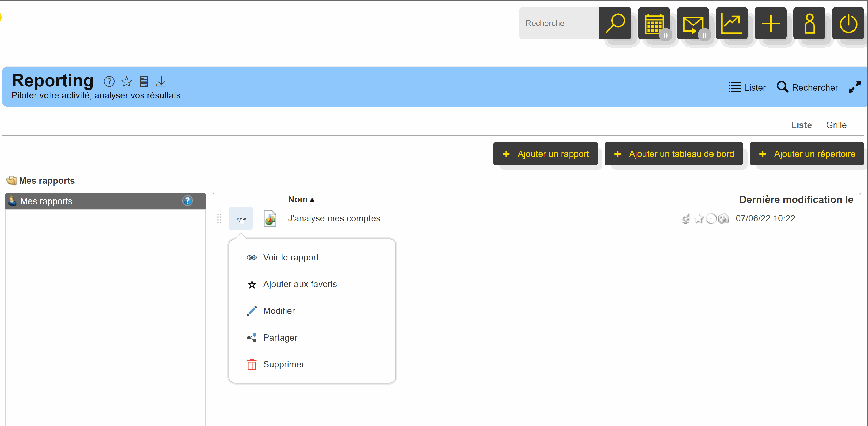
Task: Toggle the favorite star beside Reporting title
Action: click(x=127, y=82)
